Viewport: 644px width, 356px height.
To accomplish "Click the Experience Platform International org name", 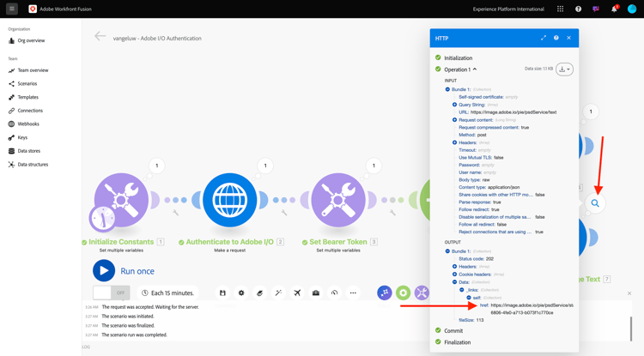I will click(x=508, y=9).
